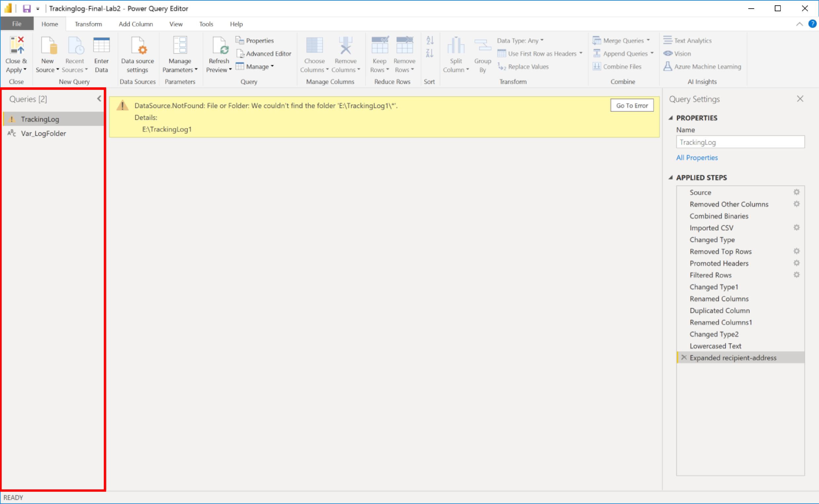819x504 pixels.
Task: Open the Add Column tab
Action: pyautogui.click(x=135, y=24)
